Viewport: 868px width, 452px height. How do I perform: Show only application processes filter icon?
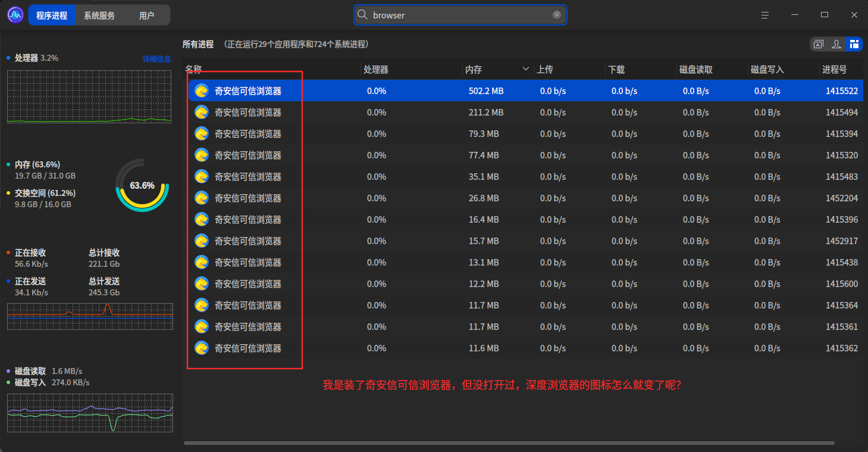click(819, 44)
